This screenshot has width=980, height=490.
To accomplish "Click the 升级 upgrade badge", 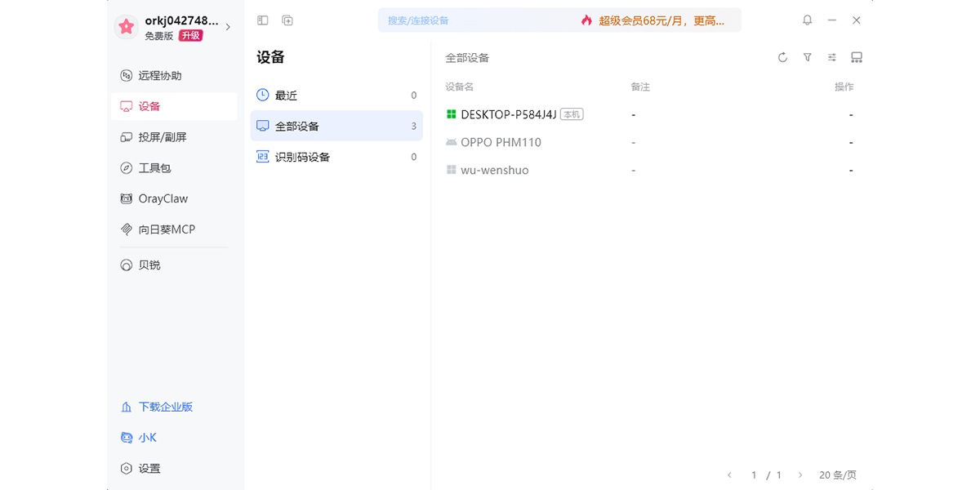I will 190,36.
